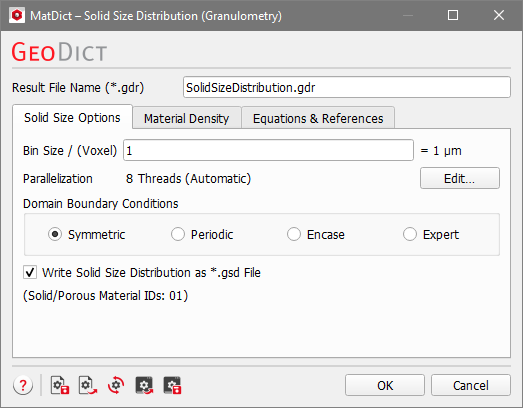Select the Periodic boundary condition

coord(178,234)
